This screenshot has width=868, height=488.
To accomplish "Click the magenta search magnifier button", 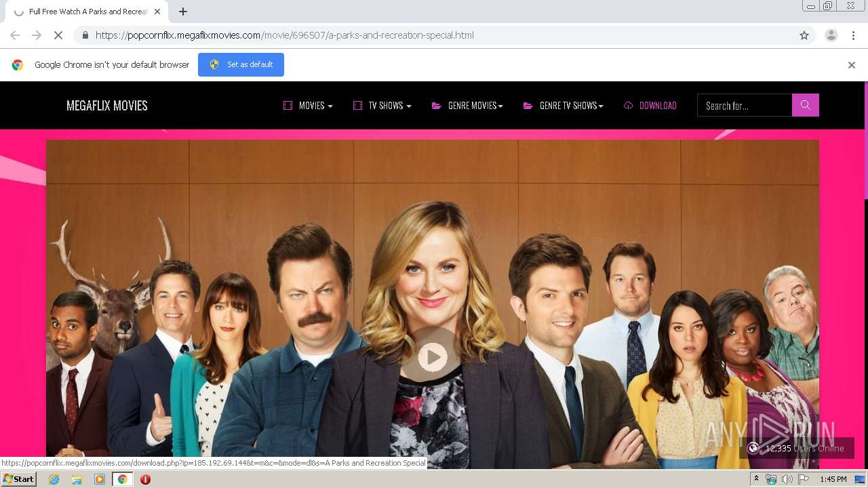I will click(805, 105).
